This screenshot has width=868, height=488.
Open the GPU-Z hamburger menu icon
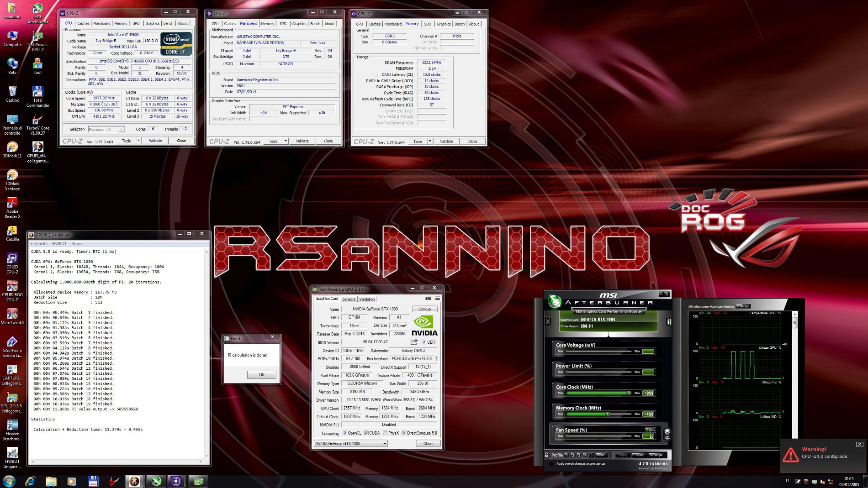[x=438, y=299]
